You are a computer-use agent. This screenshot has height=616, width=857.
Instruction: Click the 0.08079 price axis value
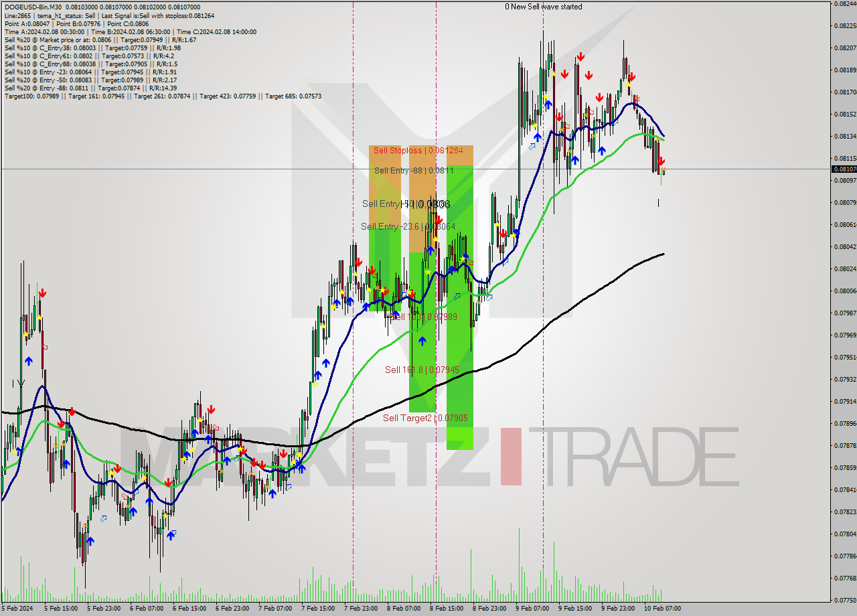tap(845, 202)
